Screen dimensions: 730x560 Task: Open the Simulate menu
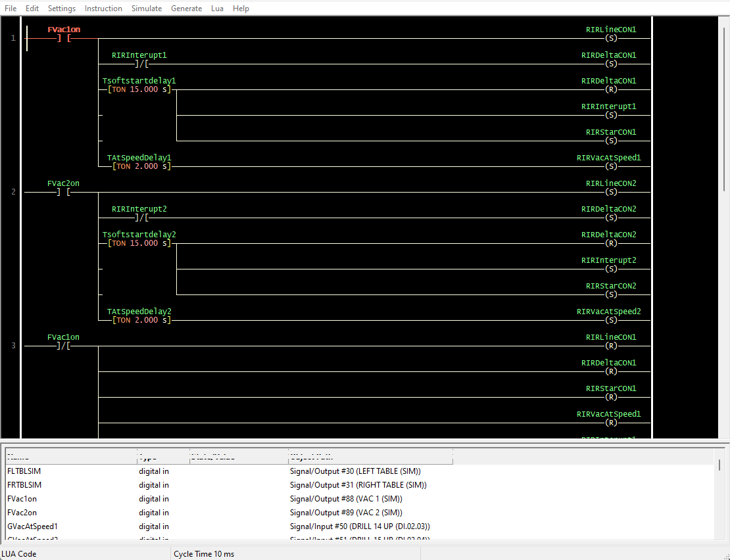(146, 9)
